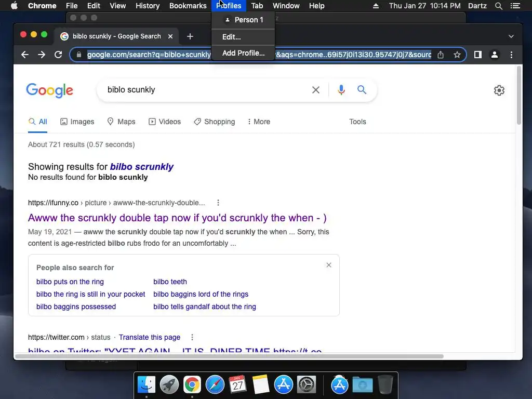The height and width of the screenshot is (399, 532).
Task: Click the vertical page scrollbar
Action: coord(518,96)
